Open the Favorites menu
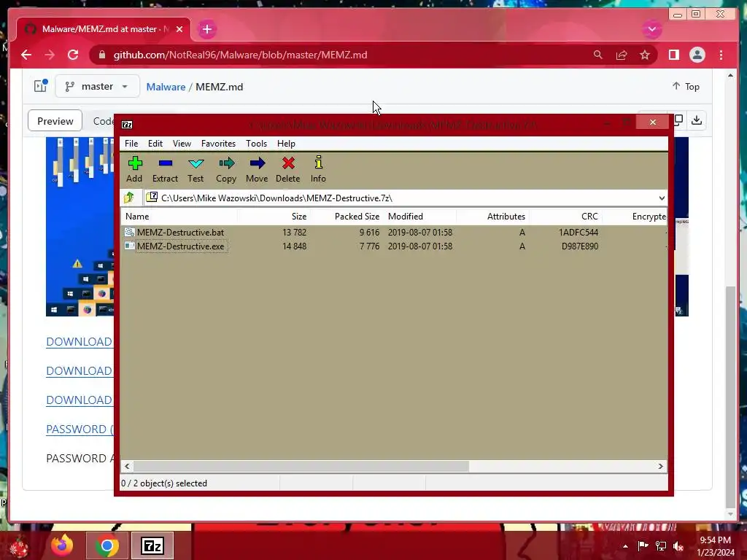This screenshot has width=747, height=560. (x=218, y=144)
